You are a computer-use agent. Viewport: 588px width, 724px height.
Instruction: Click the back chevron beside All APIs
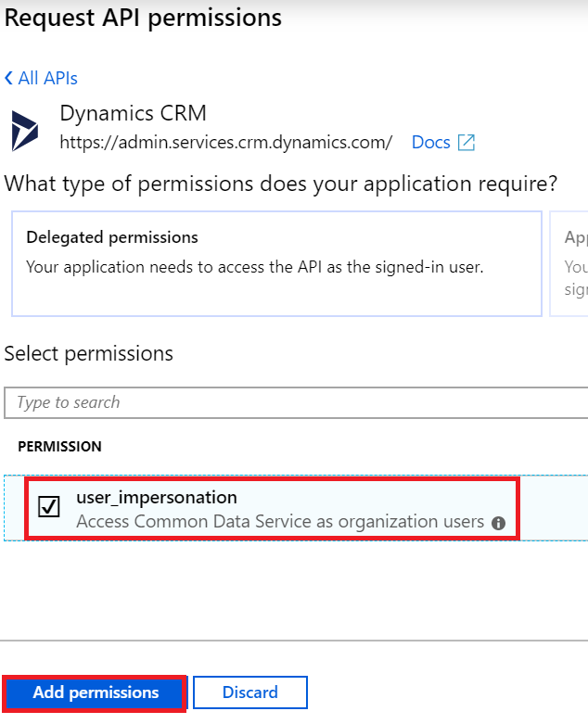coord(9,79)
